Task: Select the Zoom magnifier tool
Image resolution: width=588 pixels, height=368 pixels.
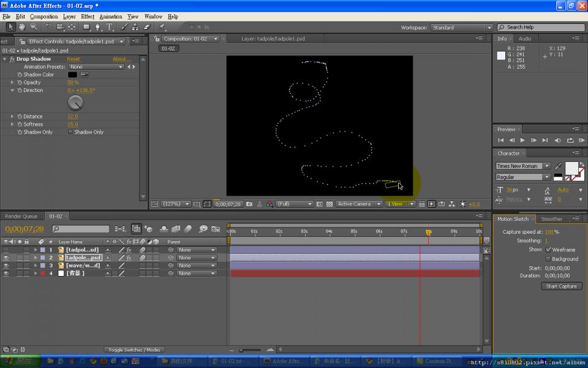Action: (x=34, y=27)
